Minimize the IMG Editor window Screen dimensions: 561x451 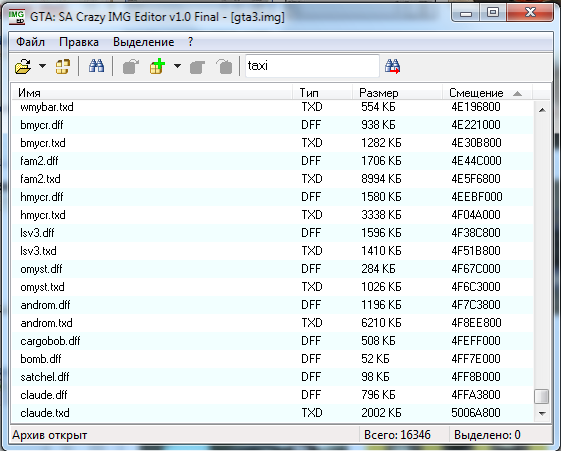465,13
